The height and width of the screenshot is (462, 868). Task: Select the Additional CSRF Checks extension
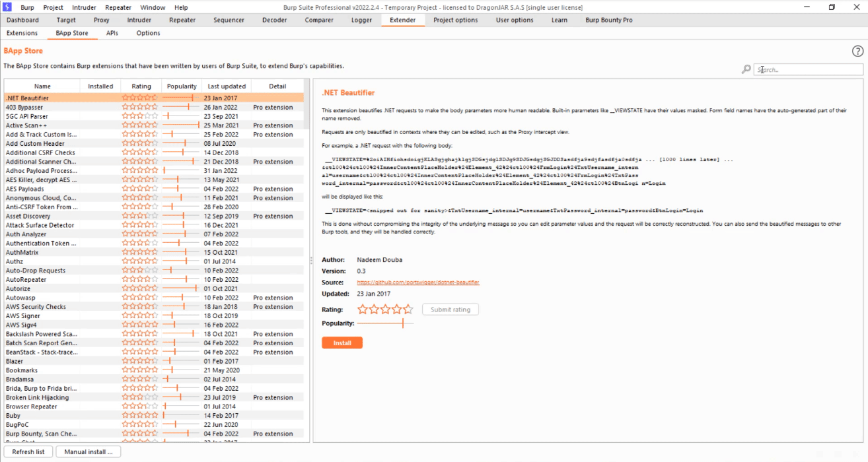[x=154, y=152]
